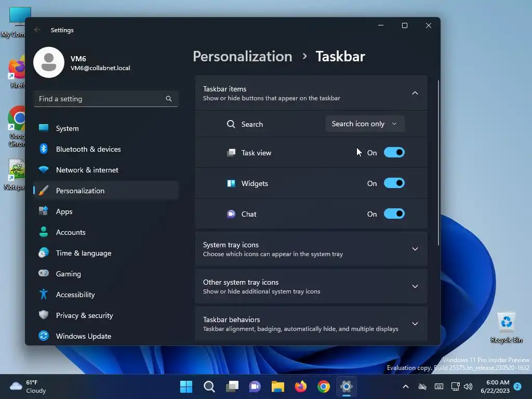Open the Windows Update category
Viewport: 532px width, 399px height.
[106, 336]
